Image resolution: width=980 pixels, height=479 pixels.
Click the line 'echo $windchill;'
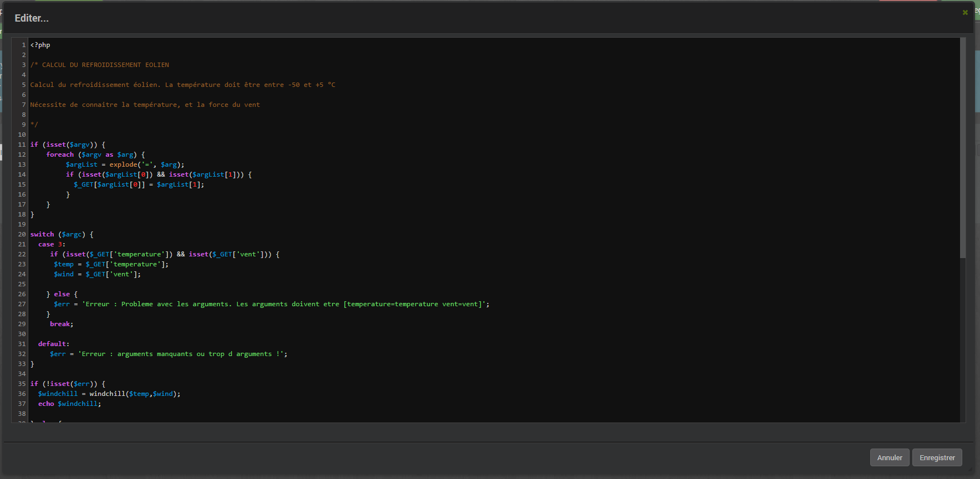69,404
